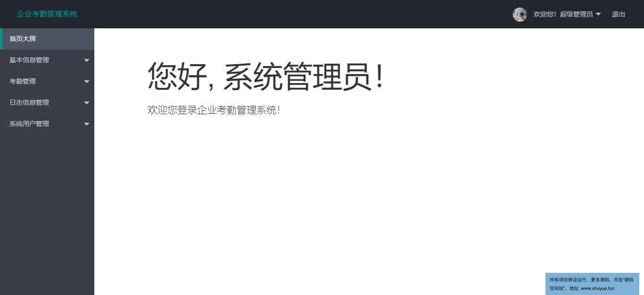Select the 首页大屏 menu item
Viewport: 644px width, 295px height.
(x=47, y=39)
